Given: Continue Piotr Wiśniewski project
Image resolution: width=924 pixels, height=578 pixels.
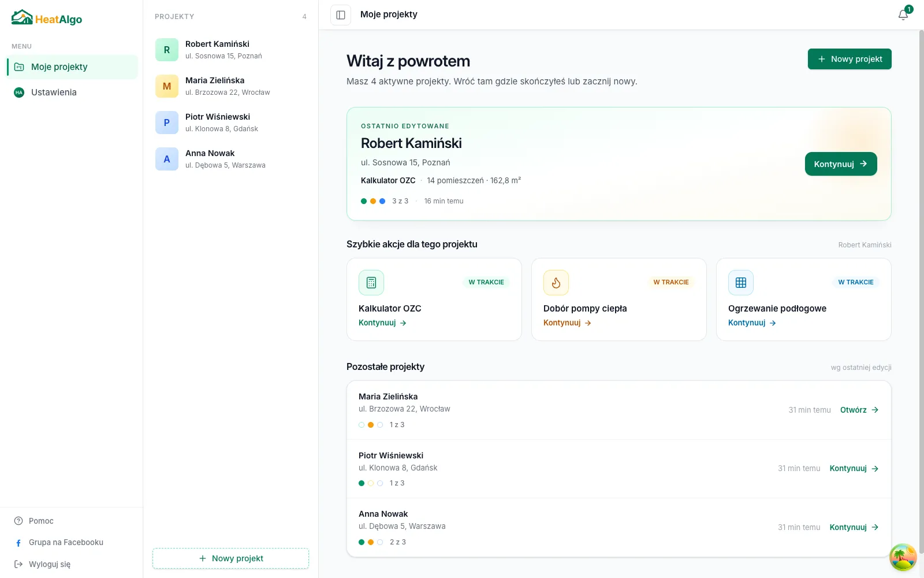Looking at the screenshot, I should 854,469.
